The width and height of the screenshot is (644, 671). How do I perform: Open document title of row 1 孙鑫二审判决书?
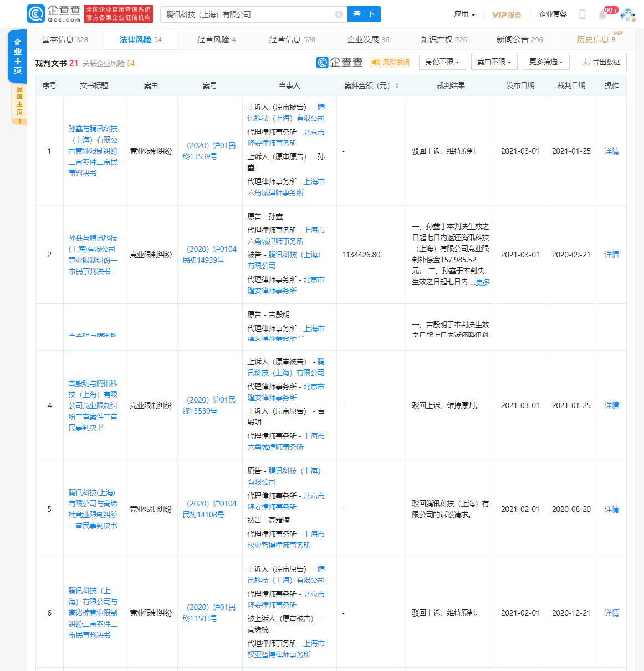pyautogui.click(x=93, y=151)
